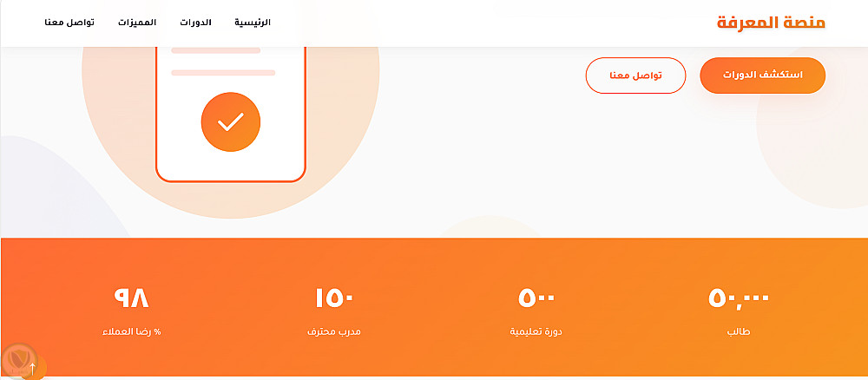Click the طالب label under the statistic

pyautogui.click(x=739, y=331)
